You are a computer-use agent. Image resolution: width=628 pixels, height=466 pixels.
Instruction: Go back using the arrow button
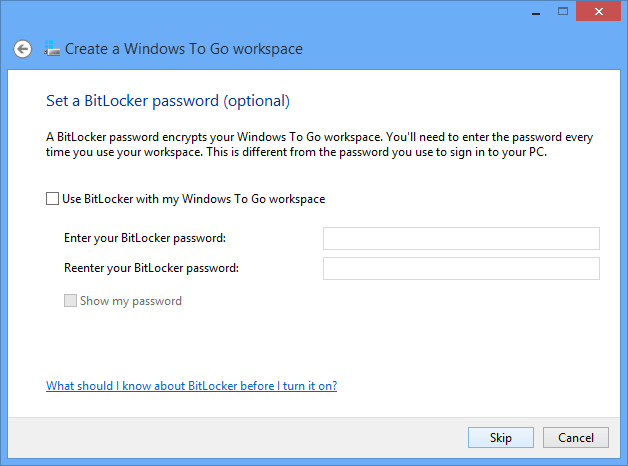click(x=22, y=49)
